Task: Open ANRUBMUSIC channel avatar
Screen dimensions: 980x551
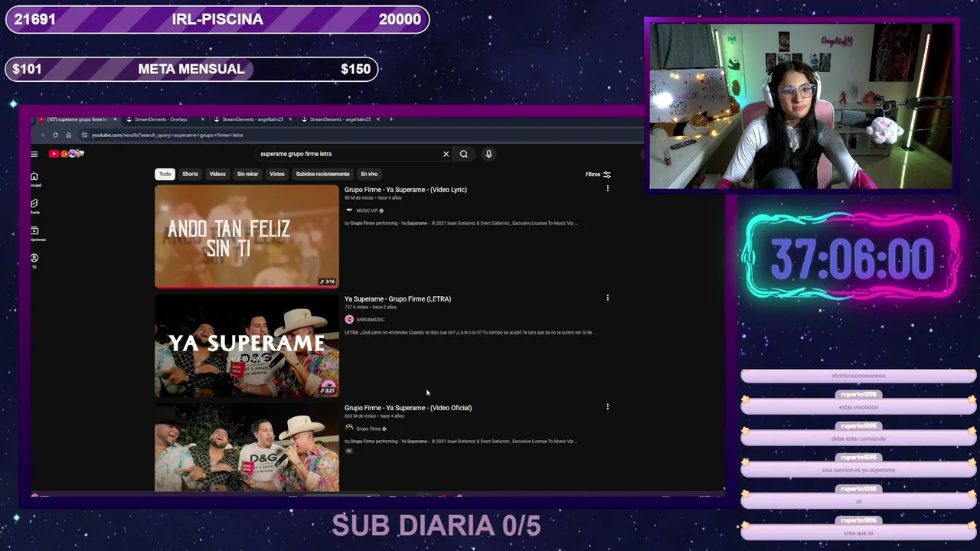Action: (349, 319)
